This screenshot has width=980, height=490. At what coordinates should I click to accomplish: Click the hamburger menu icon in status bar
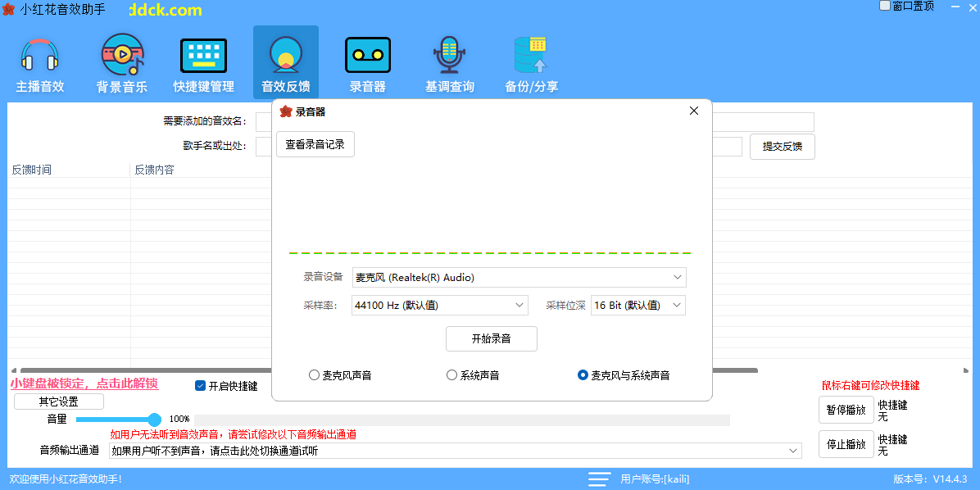(599, 479)
